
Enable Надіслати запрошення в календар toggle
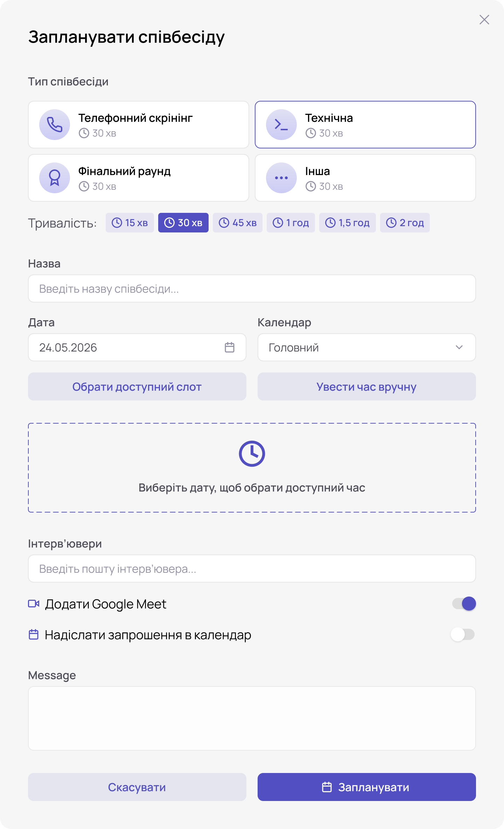tap(463, 634)
